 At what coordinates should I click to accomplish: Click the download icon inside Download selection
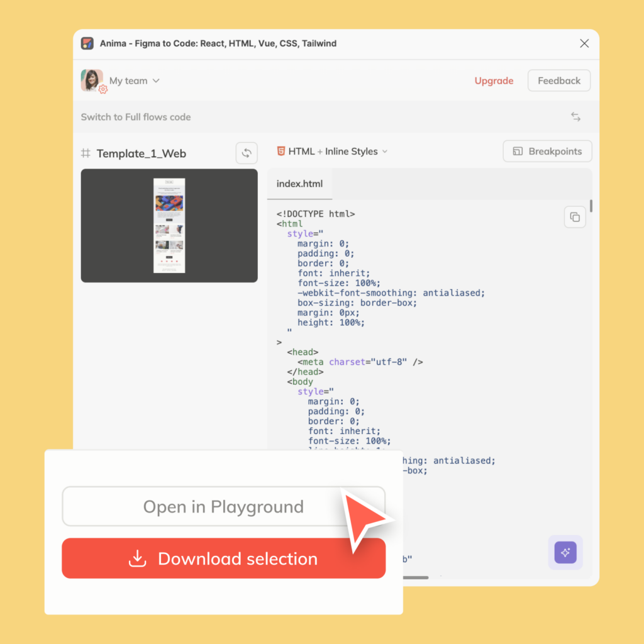click(136, 558)
